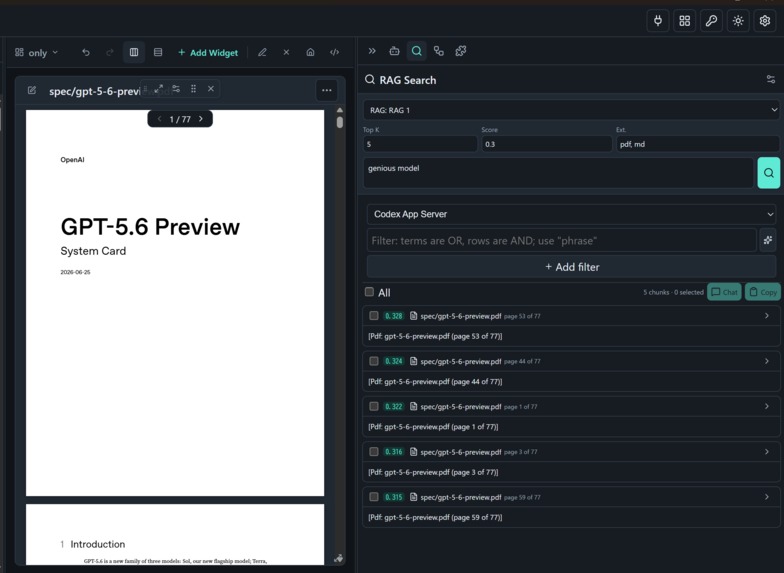784x573 pixels.
Task: Open the Codex App Server dropdown
Action: click(571, 214)
